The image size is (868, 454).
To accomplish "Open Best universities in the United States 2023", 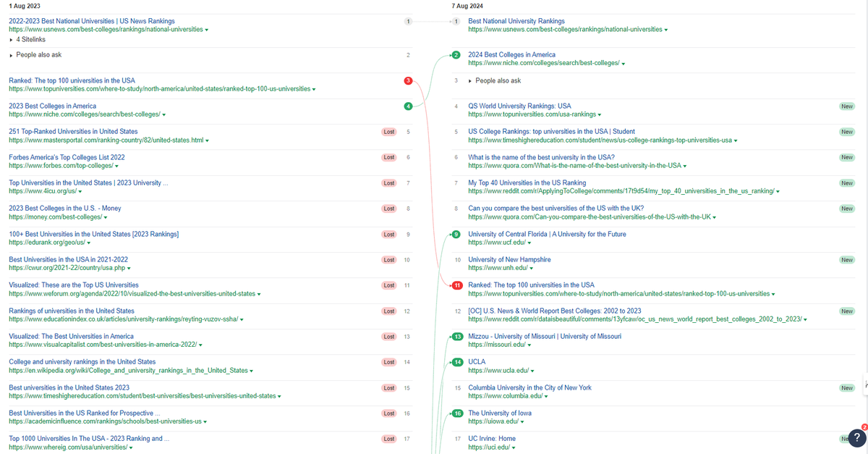I will point(69,387).
